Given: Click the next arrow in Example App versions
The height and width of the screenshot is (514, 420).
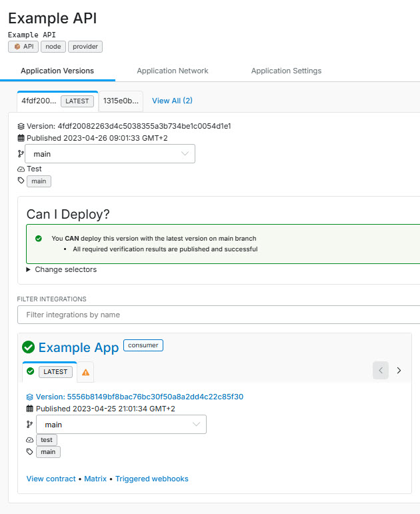Looking at the screenshot, I should 399,371.
